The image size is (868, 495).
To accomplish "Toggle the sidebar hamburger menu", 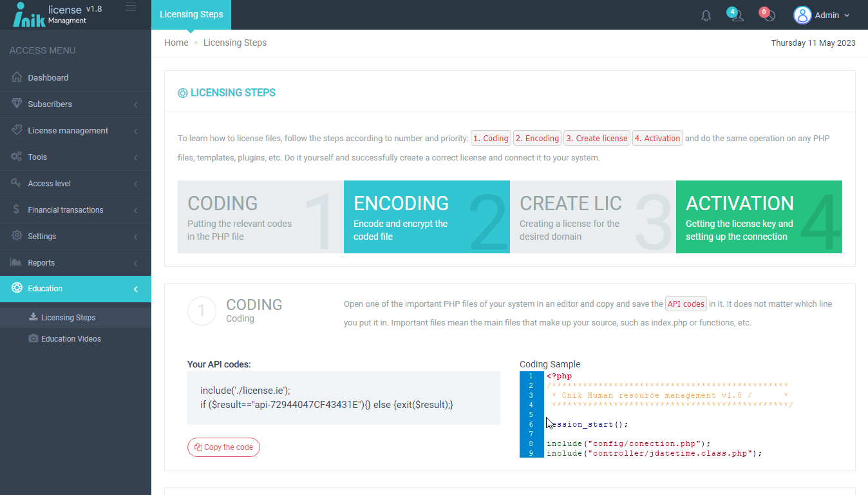I will point(131,7).
